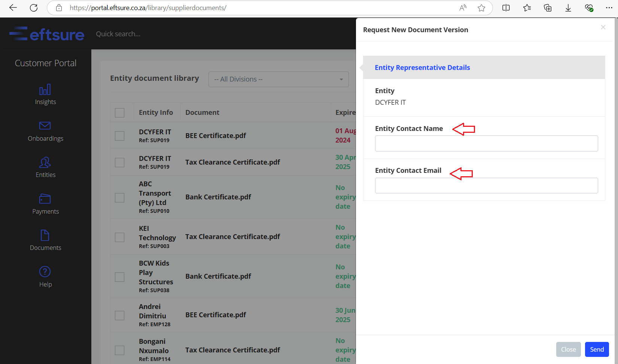Click the Quick search box

[118, 34]
